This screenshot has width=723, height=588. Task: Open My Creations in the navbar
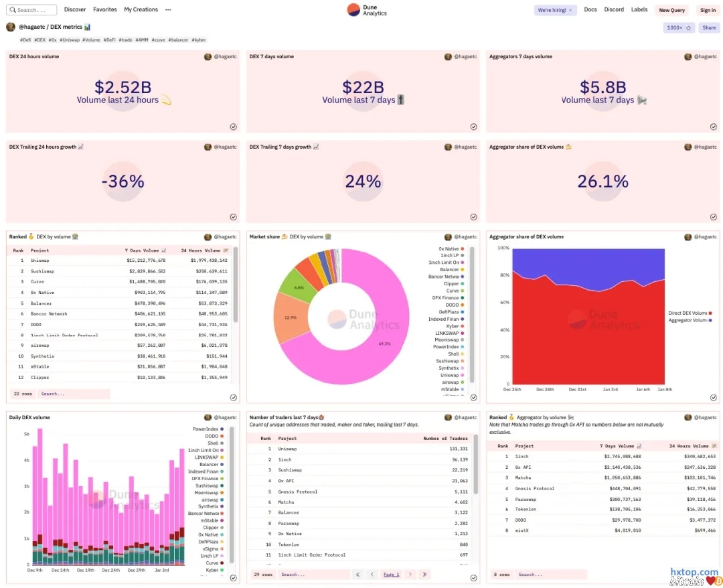(x=141, y=10)
